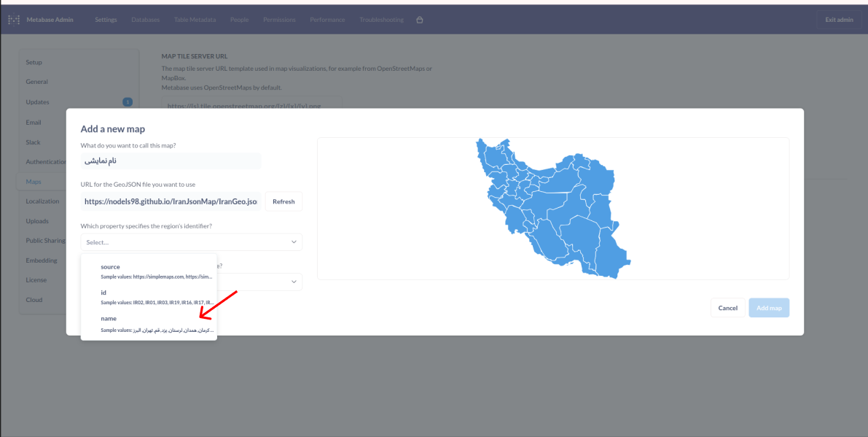Go to the Permissions tab
This screenshot has height=437, width=868.
278,20
